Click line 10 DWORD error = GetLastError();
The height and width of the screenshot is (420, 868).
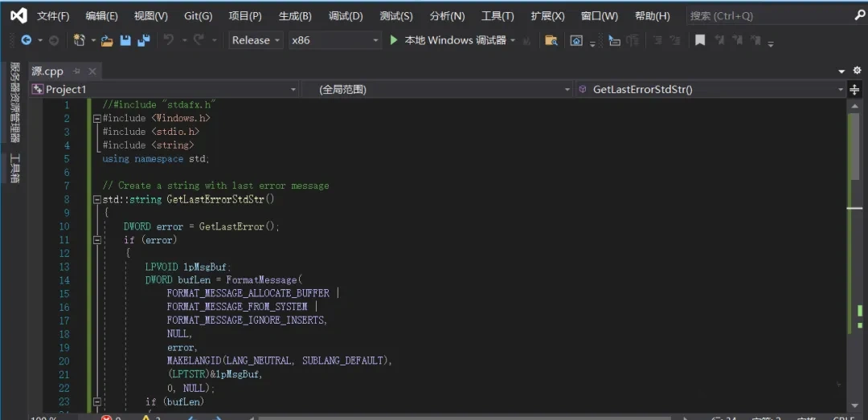point(202,226)
